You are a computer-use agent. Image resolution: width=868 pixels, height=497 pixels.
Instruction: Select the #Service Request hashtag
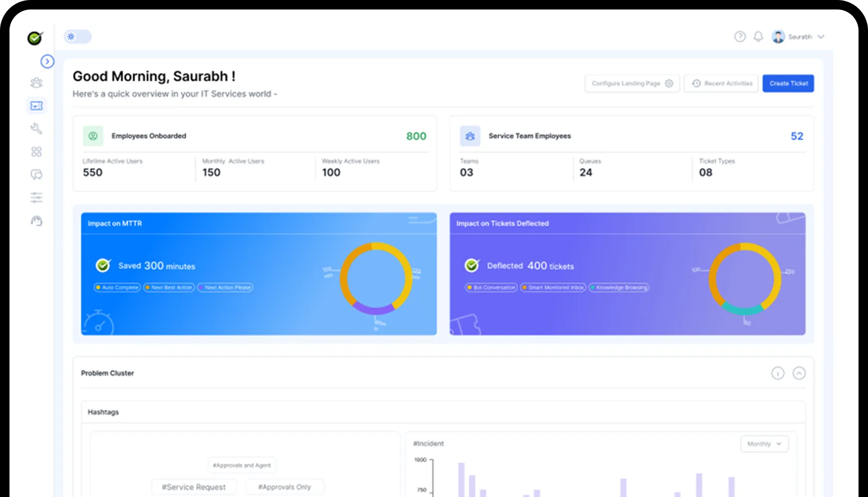pyautogui.click(x=194, y=487)
